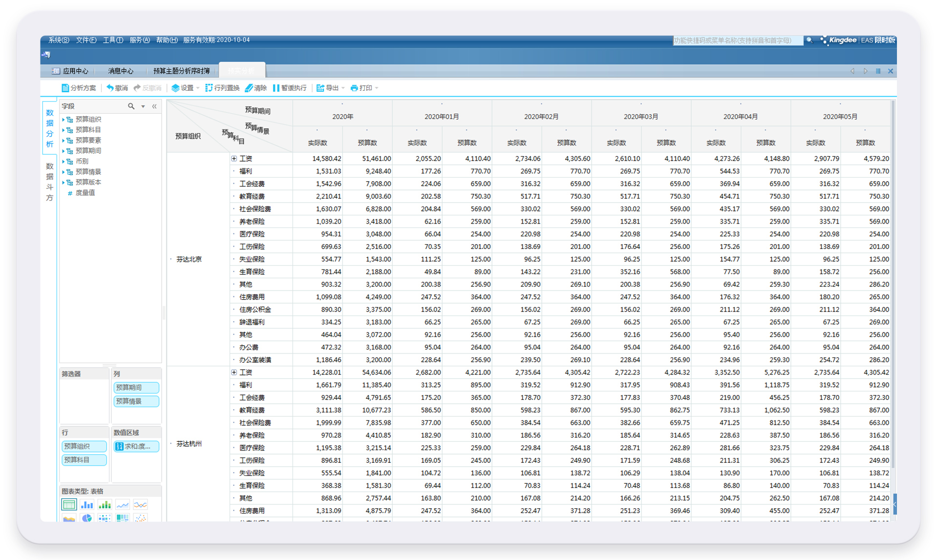Select the 数据分析 vertical side tab
937x560 pixels.
pyautogui.click(x=50, y=128)
